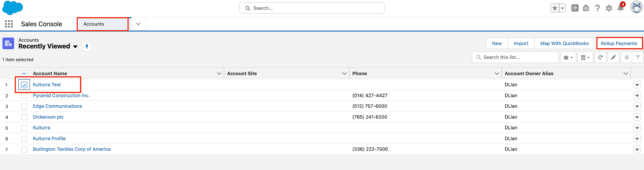Screen dimensions: 644x170
Task: Select the Edge Communications row checkbox
Action: click(x=24, y=106)
